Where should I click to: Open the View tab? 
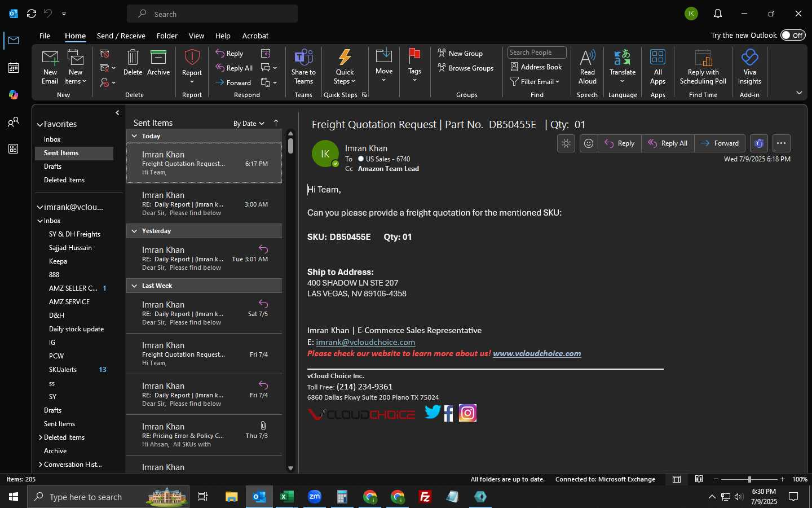point(196,36)
